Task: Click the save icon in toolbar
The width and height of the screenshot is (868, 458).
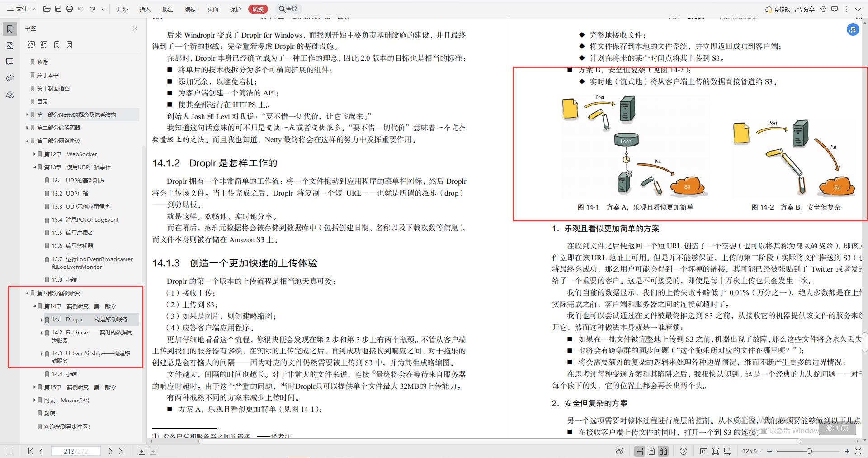Action: [x=58, y=9]
